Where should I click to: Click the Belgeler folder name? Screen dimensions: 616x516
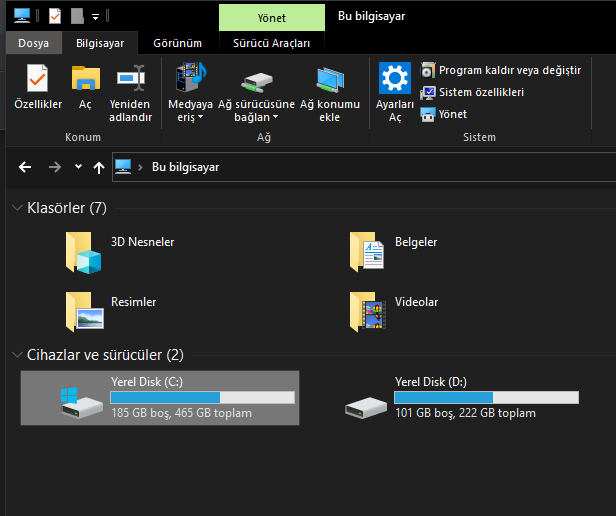point(416,242)
